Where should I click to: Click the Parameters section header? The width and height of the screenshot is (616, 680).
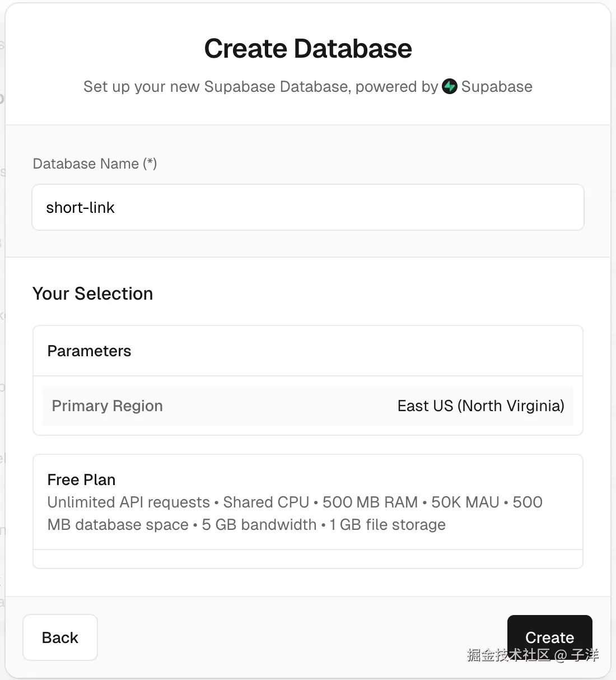[x=89, y=351]
